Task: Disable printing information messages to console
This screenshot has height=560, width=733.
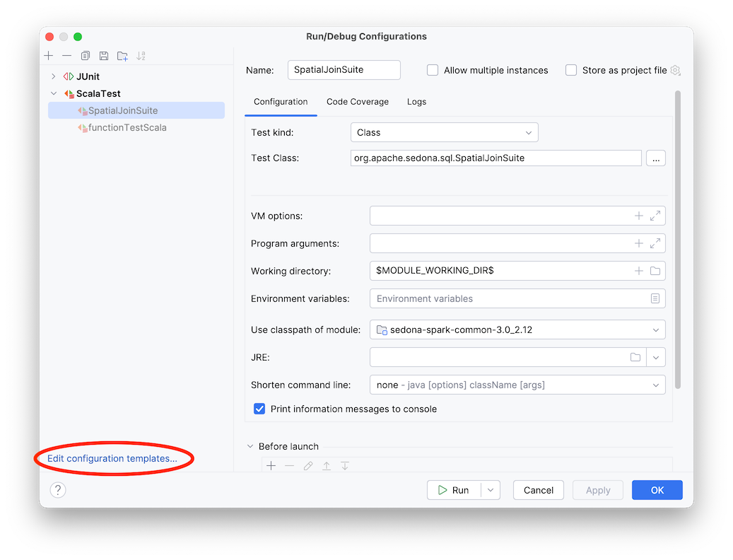Action: tap(259, 409)
